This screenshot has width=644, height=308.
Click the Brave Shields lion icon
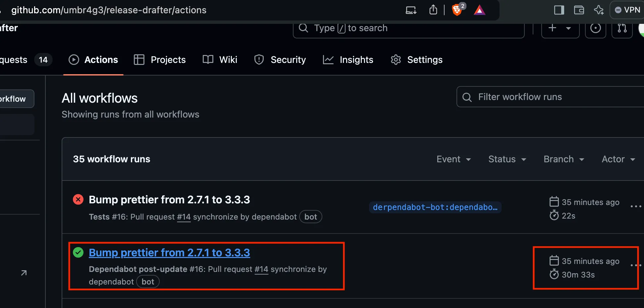pyautogui.click(x=457, y=10)
